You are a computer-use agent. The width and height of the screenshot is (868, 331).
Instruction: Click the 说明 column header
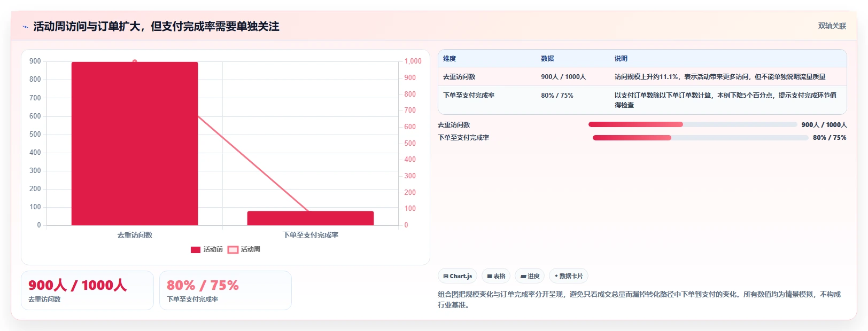(621, 59)
